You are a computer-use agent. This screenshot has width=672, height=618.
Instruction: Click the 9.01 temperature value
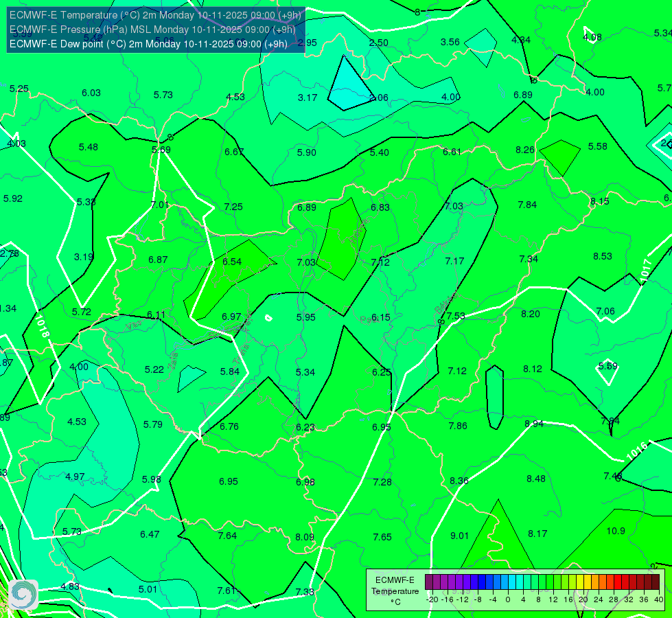459,536
